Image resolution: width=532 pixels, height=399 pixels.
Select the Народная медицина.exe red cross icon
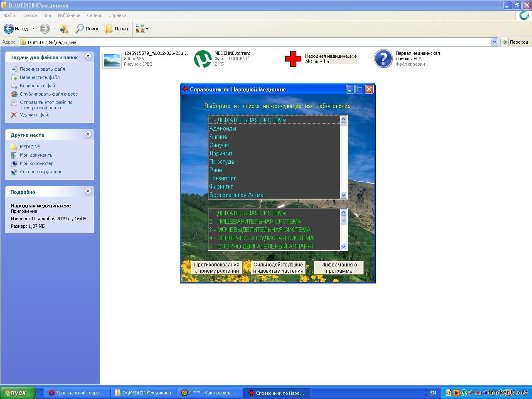[x=293, y=59]
